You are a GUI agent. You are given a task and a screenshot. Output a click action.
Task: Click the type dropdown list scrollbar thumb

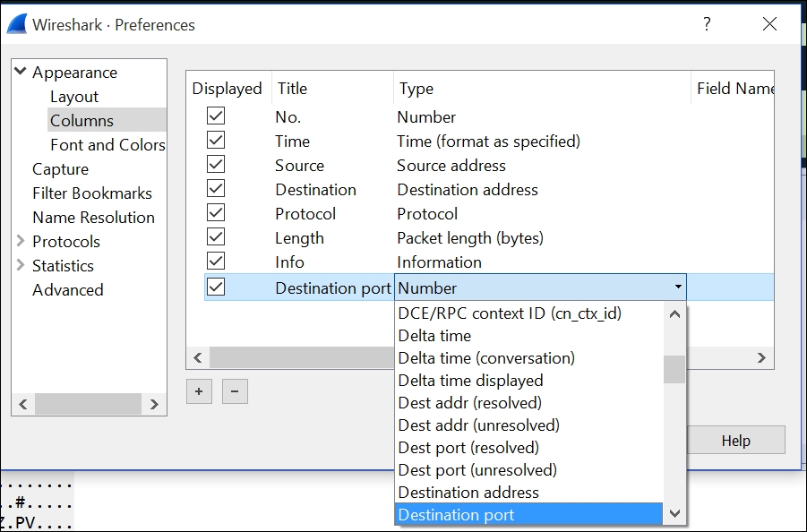674,369
